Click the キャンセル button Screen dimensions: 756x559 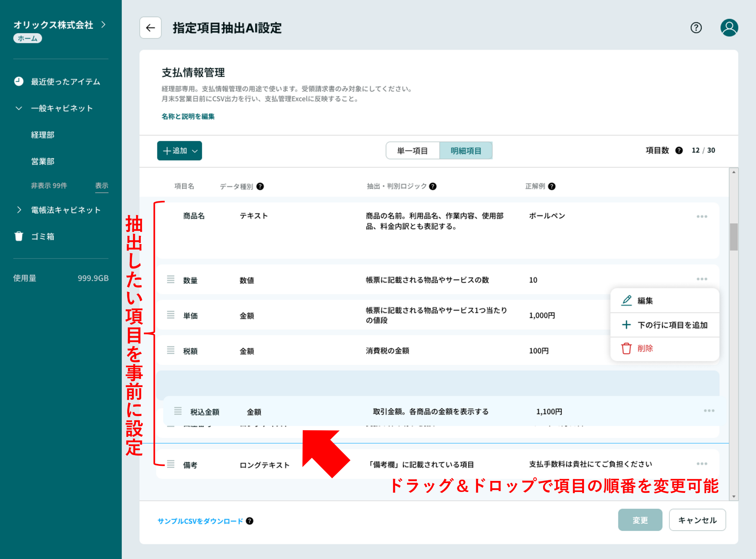tap(697, 520)
